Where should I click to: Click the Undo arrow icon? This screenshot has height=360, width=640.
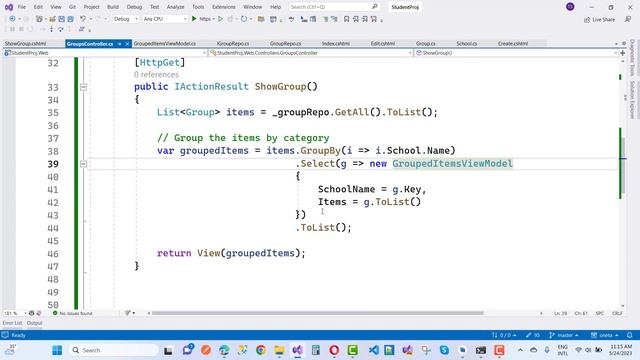tap(83, 19)
